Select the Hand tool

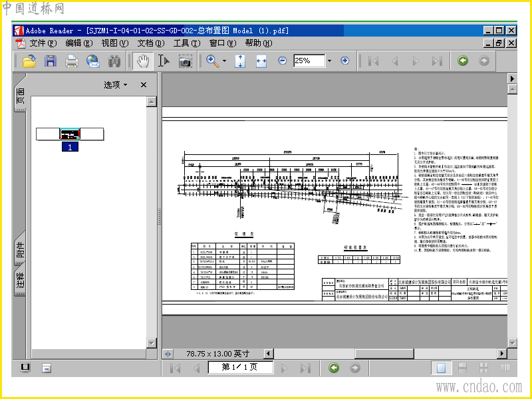142,61
